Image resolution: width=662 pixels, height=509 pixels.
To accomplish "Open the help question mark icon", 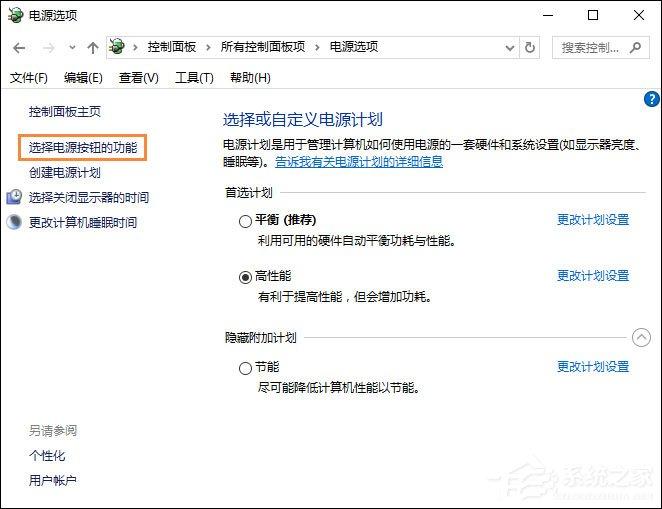I will 651,99.
